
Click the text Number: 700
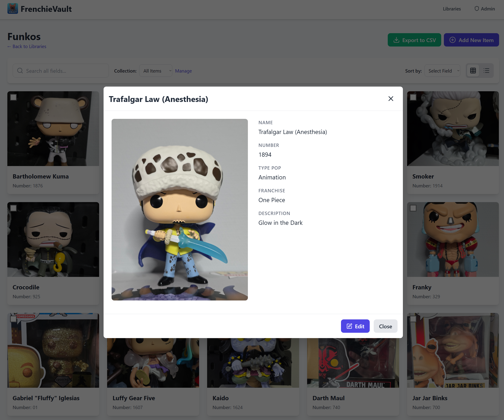(426, 408)
